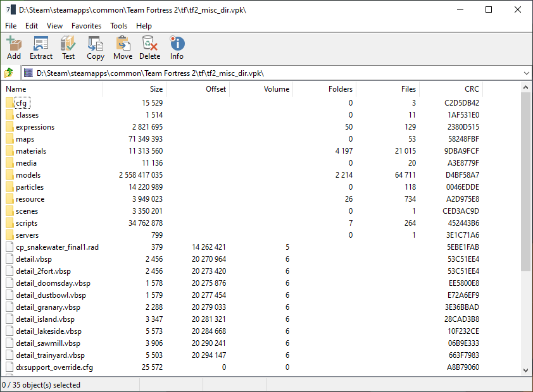Open the View menu
533x392 pixels.
pos(54,26)
